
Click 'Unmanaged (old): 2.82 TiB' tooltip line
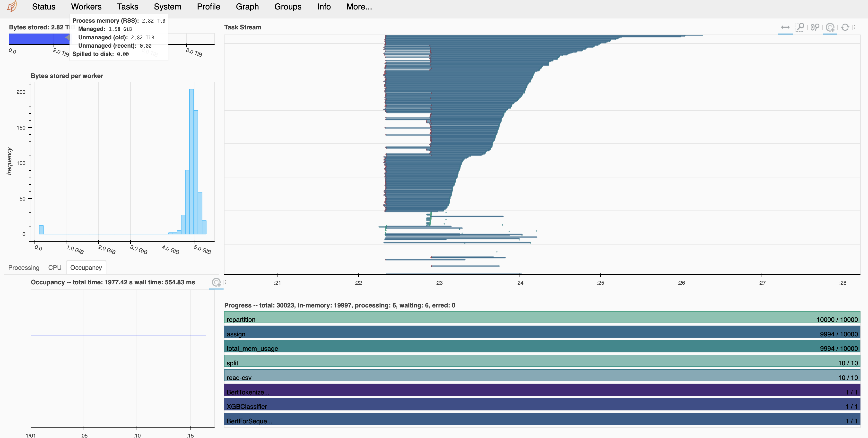pos(116,37)
